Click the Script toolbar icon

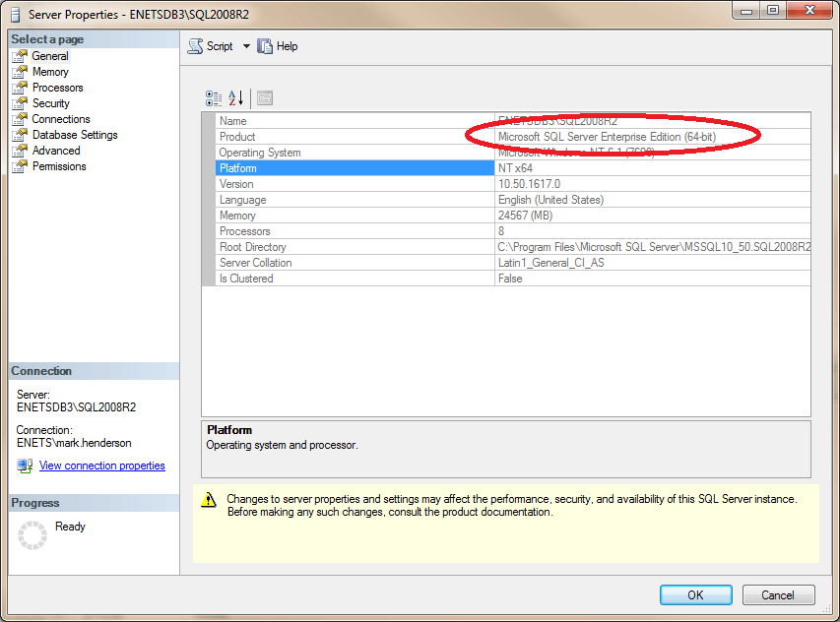(x=195, y=46)
